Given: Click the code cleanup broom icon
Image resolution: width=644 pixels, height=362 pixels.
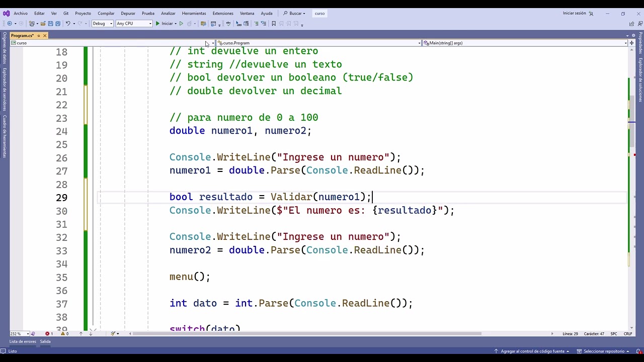Looking at the screenshot, I should click(113, 334).
